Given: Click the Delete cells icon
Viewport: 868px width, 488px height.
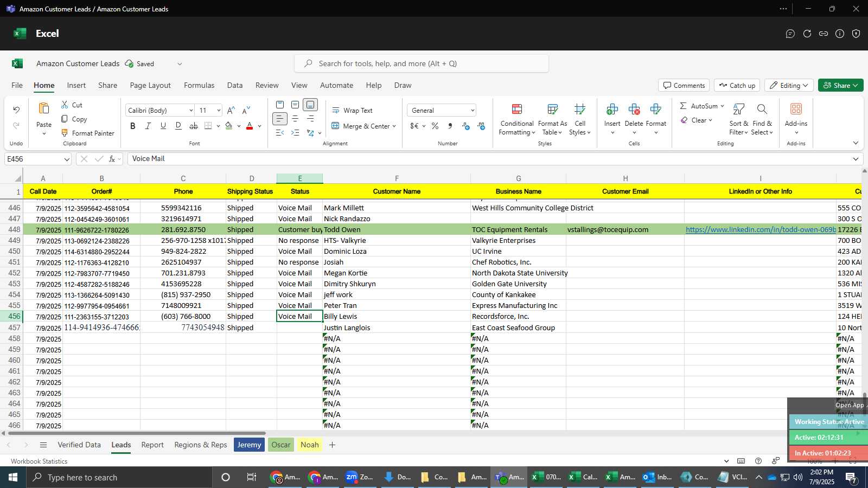Looking at the screenshot, I should tap(634, 110).
